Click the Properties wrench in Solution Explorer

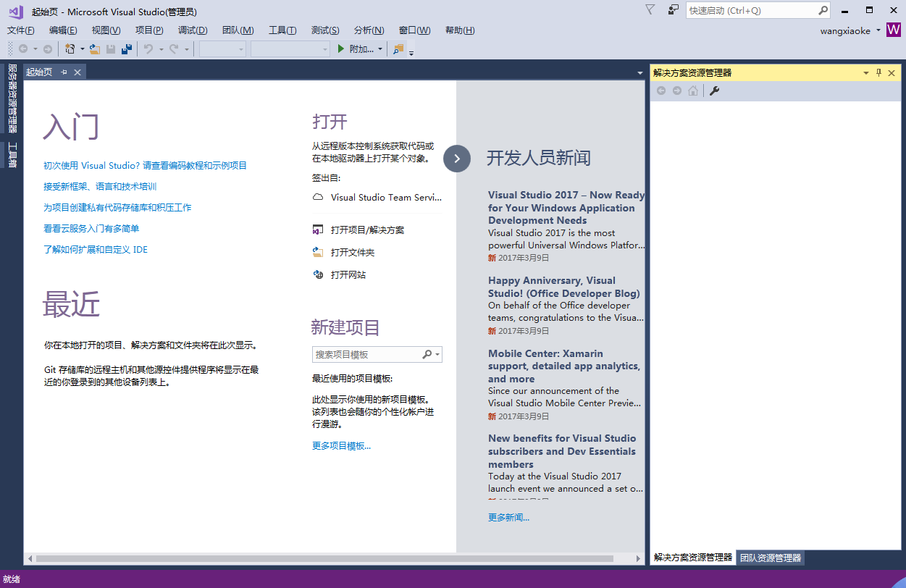tap(714, 91)
